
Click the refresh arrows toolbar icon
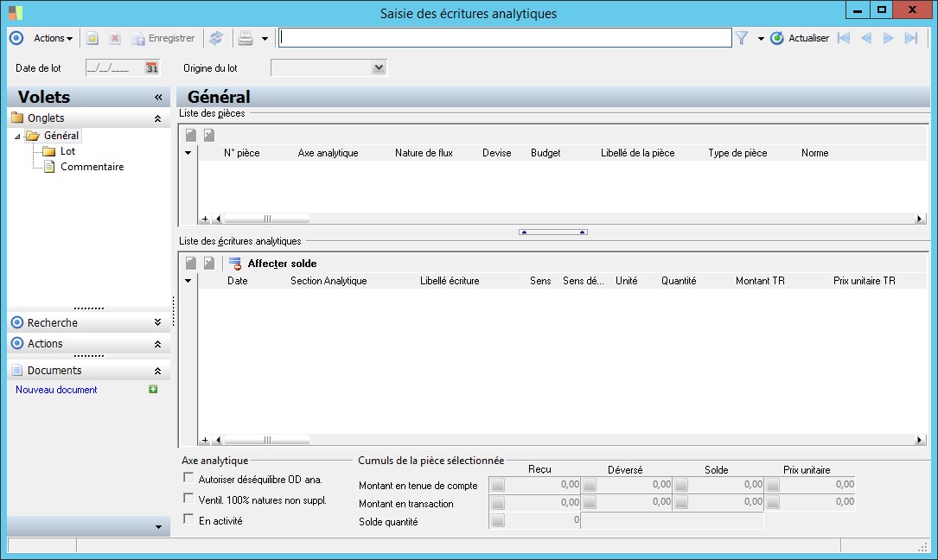point(216,38)
